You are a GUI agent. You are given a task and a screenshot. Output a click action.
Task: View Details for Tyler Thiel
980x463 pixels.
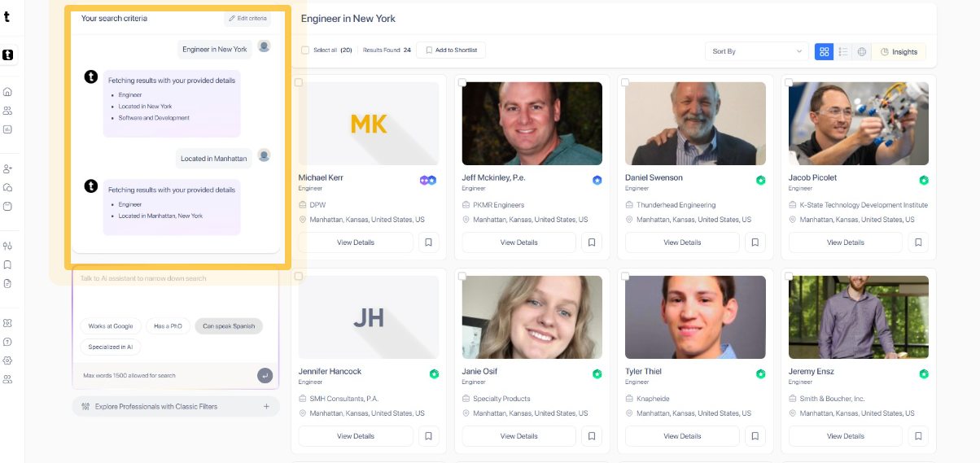(x=682, y=436)
